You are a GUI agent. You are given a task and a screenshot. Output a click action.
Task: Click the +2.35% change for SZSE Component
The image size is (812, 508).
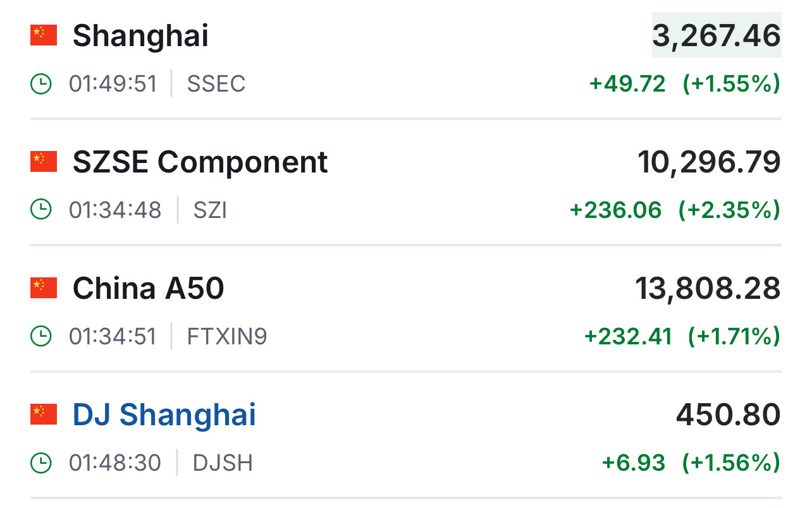point(729,210)
